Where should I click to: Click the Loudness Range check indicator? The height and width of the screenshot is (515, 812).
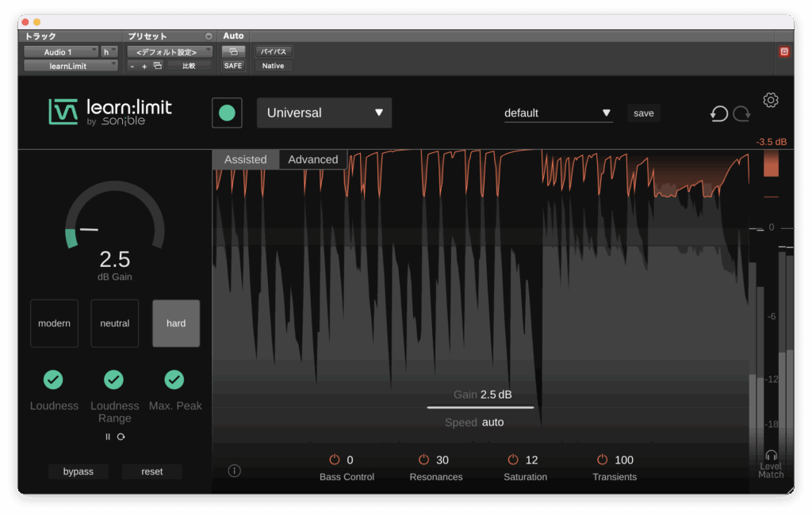point(114,380)
